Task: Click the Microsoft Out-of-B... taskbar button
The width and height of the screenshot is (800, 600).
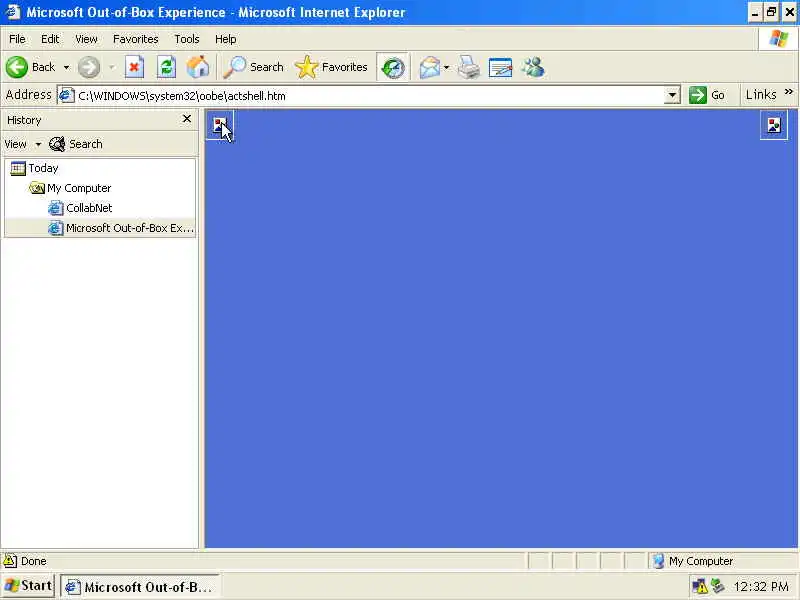Action: [x=140, y=587]
